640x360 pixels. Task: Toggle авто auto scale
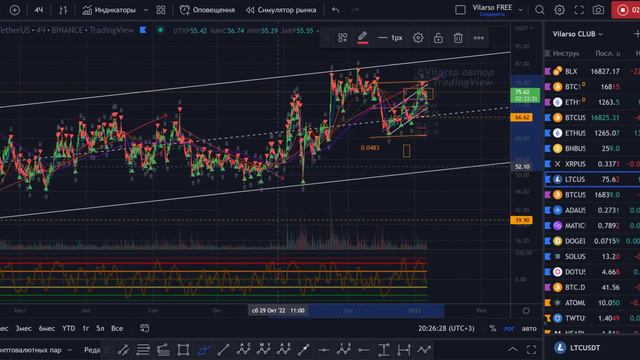[529, 329]
